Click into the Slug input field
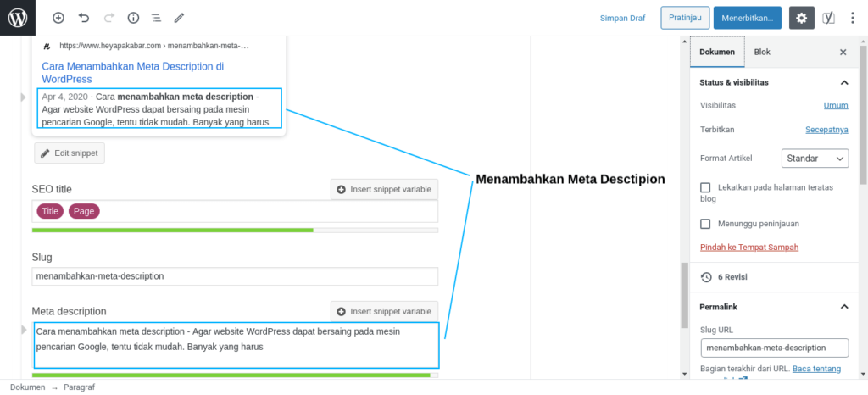This screenshot has width=868, height=395. coord(236,276)
